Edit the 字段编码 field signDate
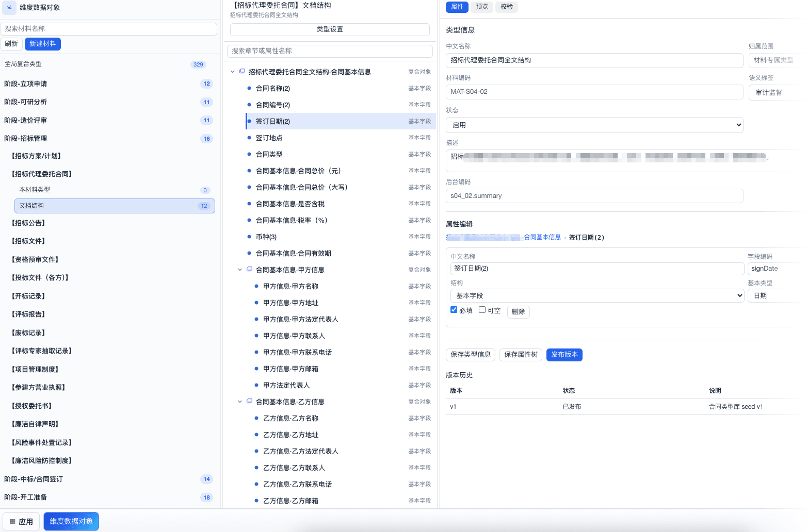The image size is (807, 532). (x=777, y=269)
